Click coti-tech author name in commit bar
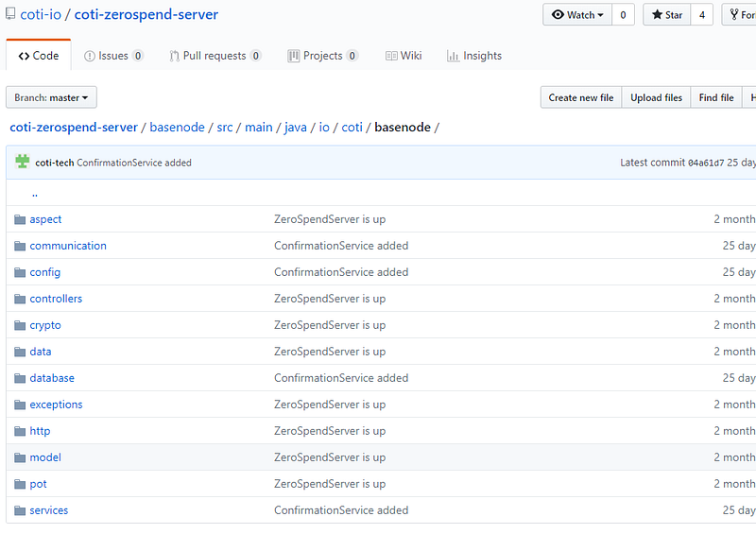Image resolution: width=756 pixels, height=534 pixels. click(x=55, y=163)
